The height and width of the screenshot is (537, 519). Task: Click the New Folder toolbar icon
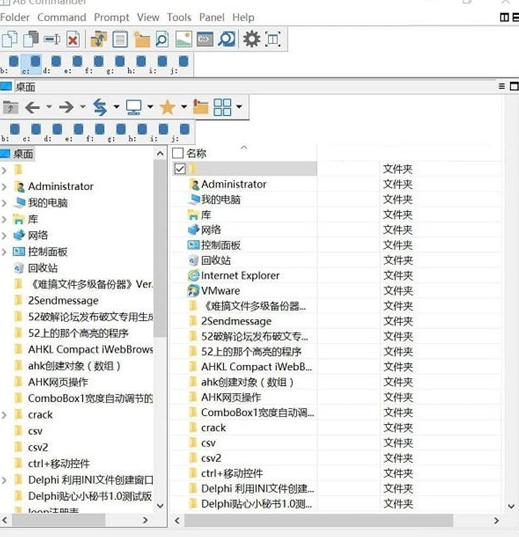point(141,39)
